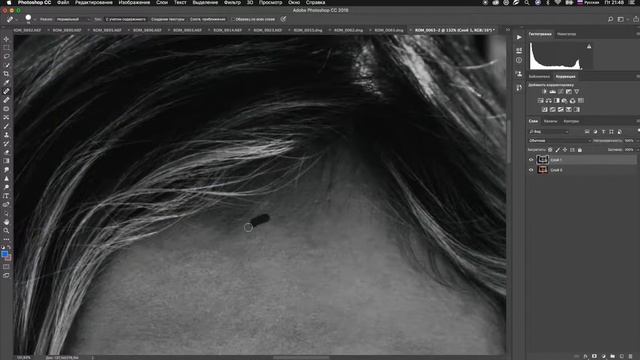Switch to the 'Навигатор' tab
The image size is (640, 360).
tap(566, 34)
